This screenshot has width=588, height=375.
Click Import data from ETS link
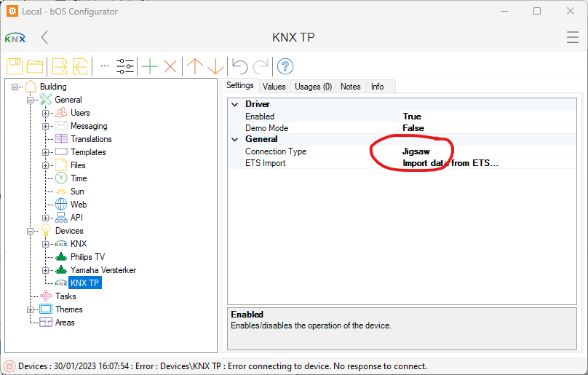click(450, 163)
